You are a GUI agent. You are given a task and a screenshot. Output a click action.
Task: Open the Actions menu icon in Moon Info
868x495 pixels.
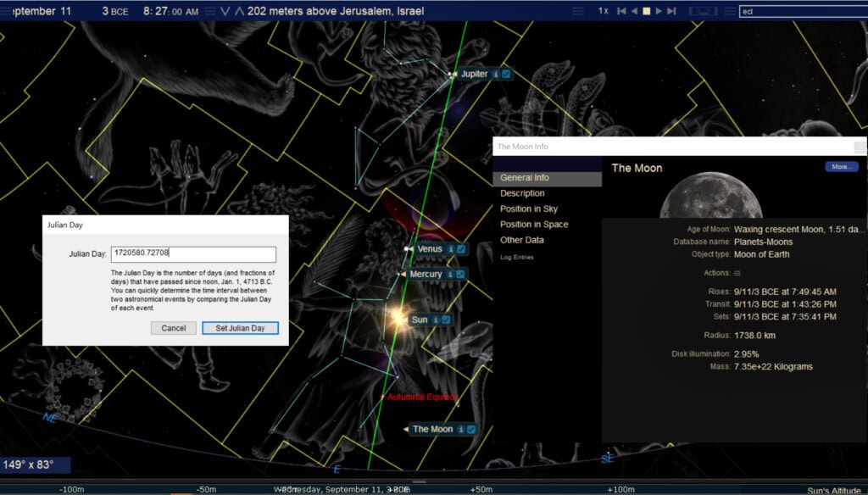tap(737, 273)
